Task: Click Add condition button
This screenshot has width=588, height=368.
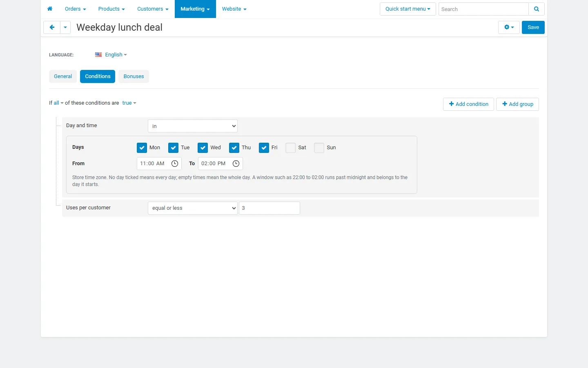Action: click(x=468, y=104)
